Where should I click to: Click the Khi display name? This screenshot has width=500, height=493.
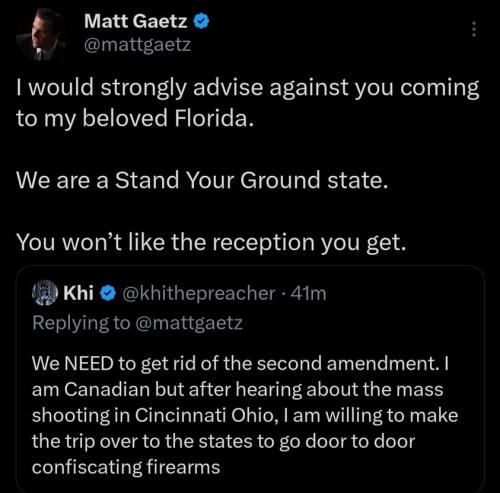click(x=78, y=293)
